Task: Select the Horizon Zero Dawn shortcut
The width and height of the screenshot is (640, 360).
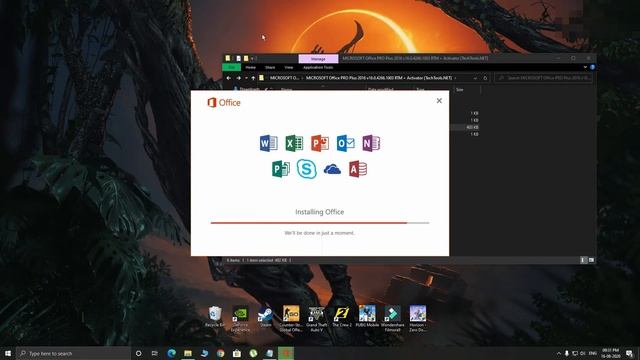Action: [x=418, y=318]
